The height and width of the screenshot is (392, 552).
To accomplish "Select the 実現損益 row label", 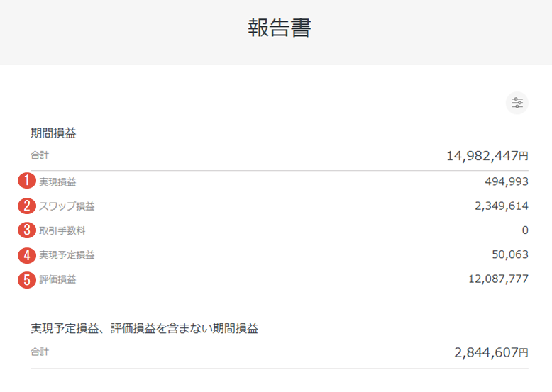I will [x=57, y=181].
